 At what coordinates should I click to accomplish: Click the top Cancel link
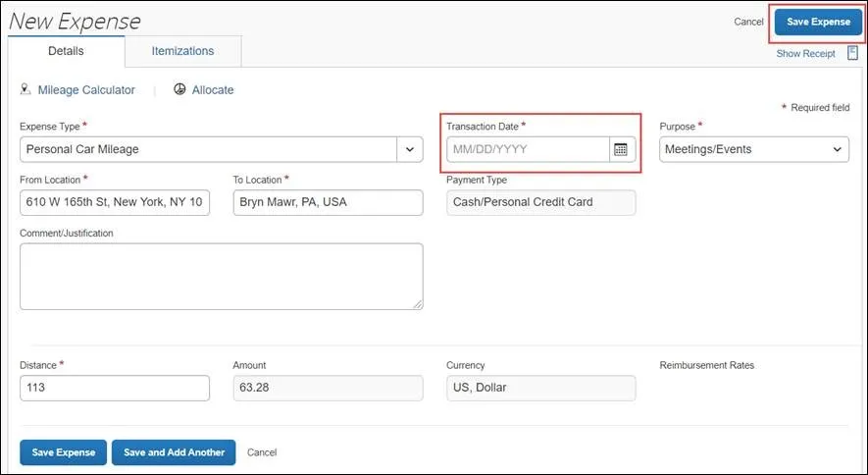tap(748, 22)
